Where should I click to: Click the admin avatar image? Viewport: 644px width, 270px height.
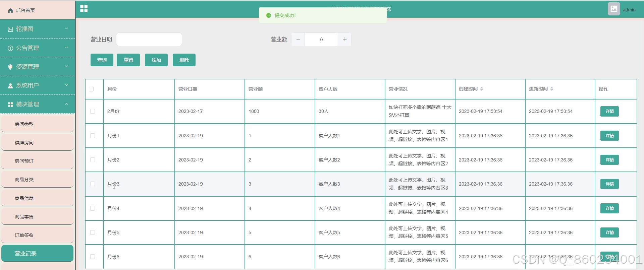614,9
